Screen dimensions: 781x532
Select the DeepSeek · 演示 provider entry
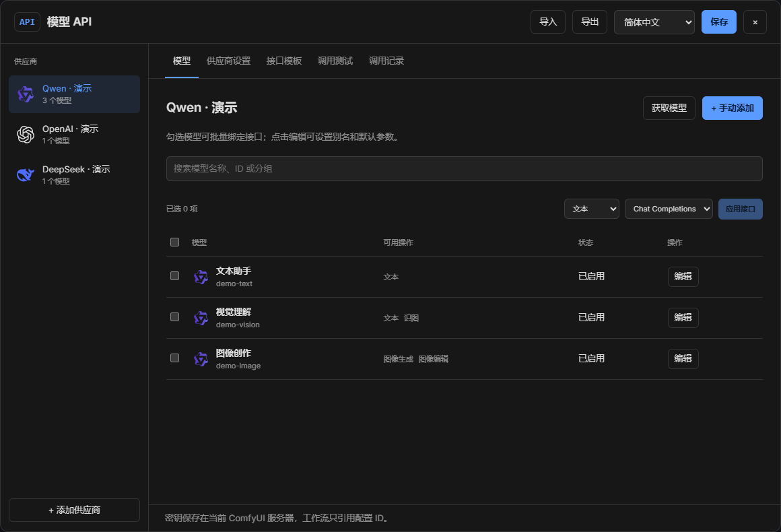point(74,175)
